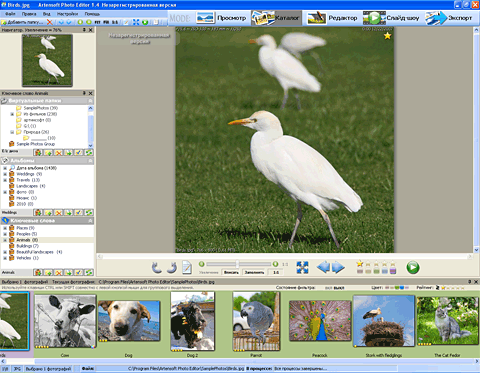Image resolution: width=480 pixels, height=373 pixels.
Task: Click the red X delete toolbar icon
Action: [x=49, y=22]
